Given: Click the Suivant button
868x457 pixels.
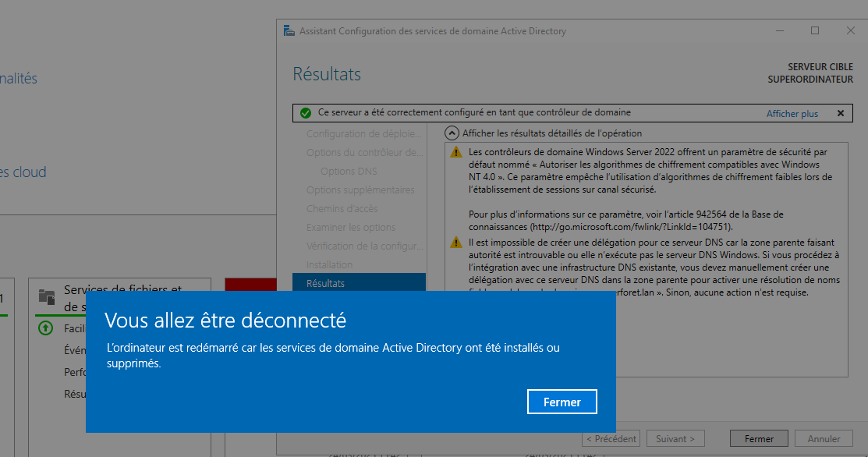Looking at the screenshot, I should click(675, 439).
